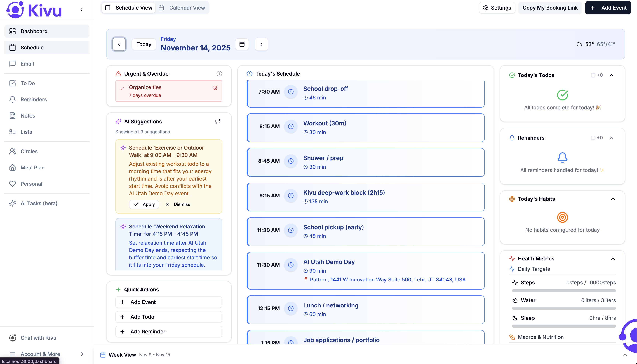Open the Meal Plan section

tap(32, 167)
